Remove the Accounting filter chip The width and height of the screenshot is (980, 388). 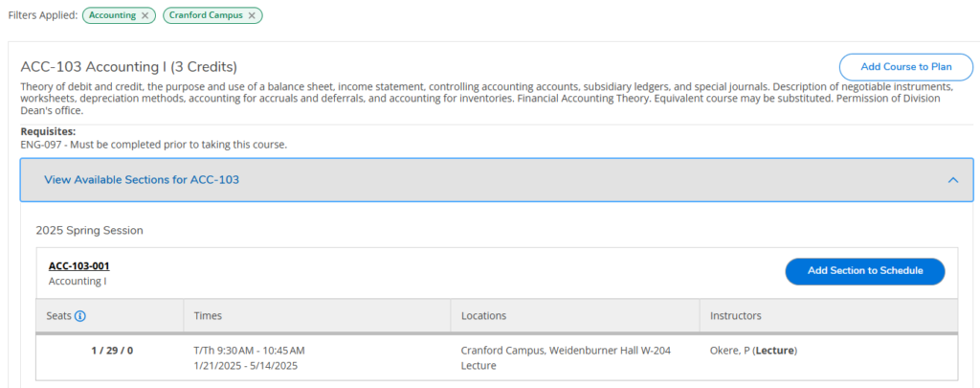point(145,15)
